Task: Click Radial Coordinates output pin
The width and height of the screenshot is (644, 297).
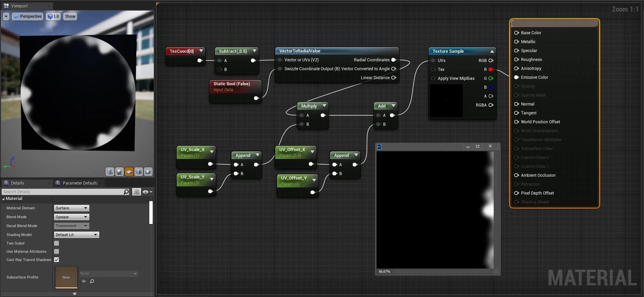Action: [x=393, y=60]
